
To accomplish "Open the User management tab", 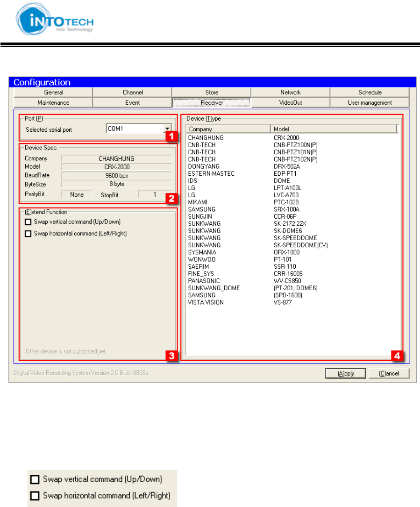I will click(370, 102).
